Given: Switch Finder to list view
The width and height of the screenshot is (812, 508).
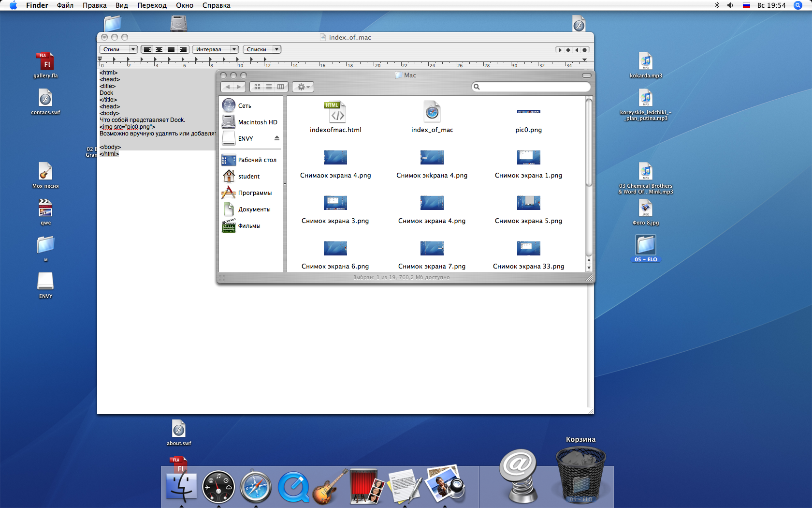Looking at the screenshot, I should pyautogui.click(x=269, y=87).
